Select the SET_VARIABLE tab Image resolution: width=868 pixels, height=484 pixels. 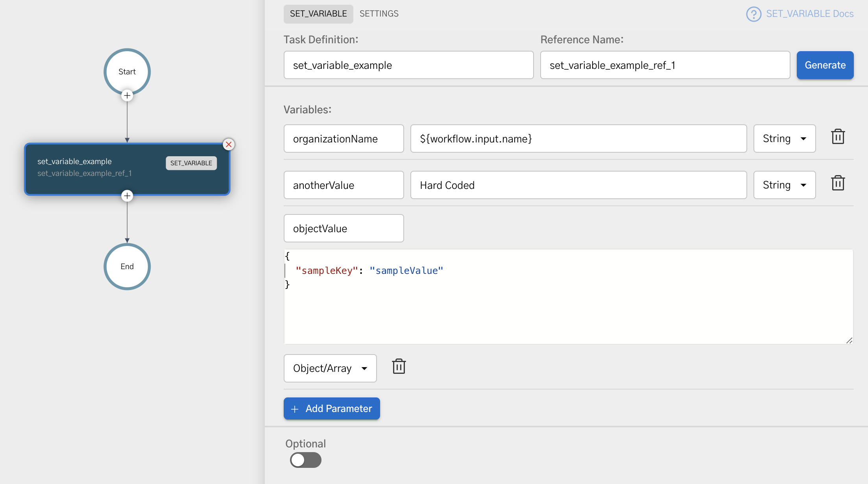click(318, 14)
